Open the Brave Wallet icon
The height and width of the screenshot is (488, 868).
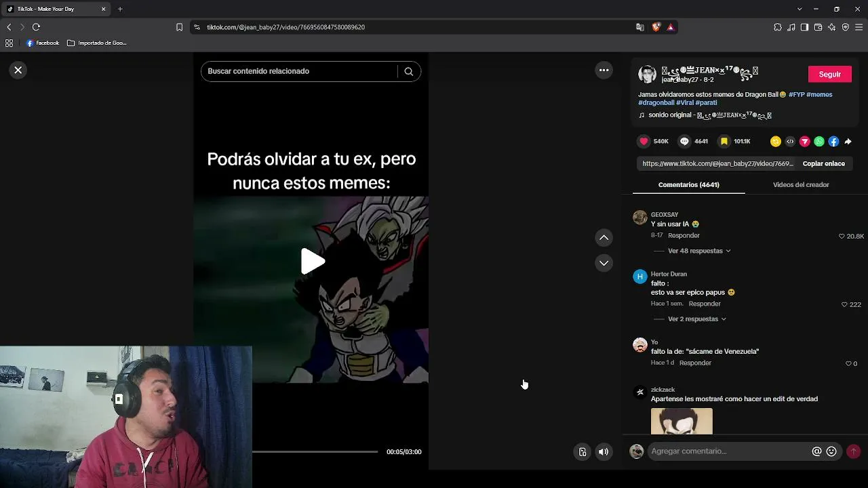click(x=818, y=27)
